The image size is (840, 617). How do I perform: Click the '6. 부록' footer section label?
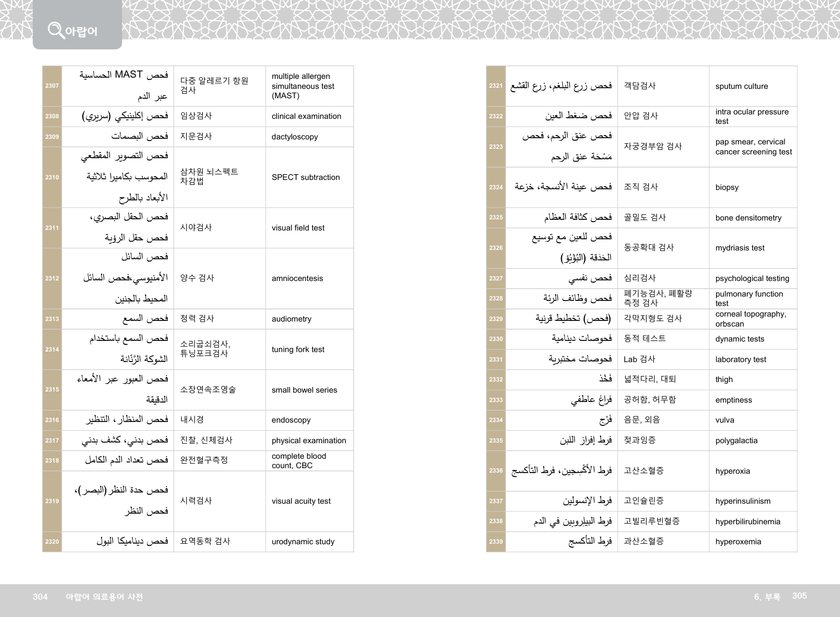coord(767,597)
